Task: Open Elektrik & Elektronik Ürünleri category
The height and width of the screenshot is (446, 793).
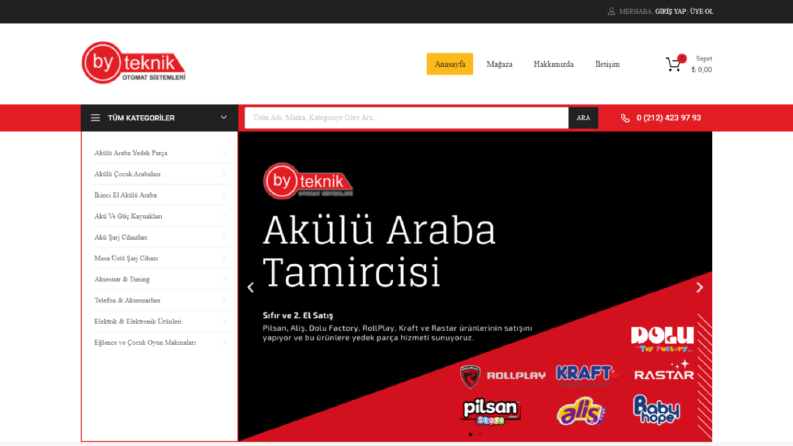Action: [x=138, y=321]
